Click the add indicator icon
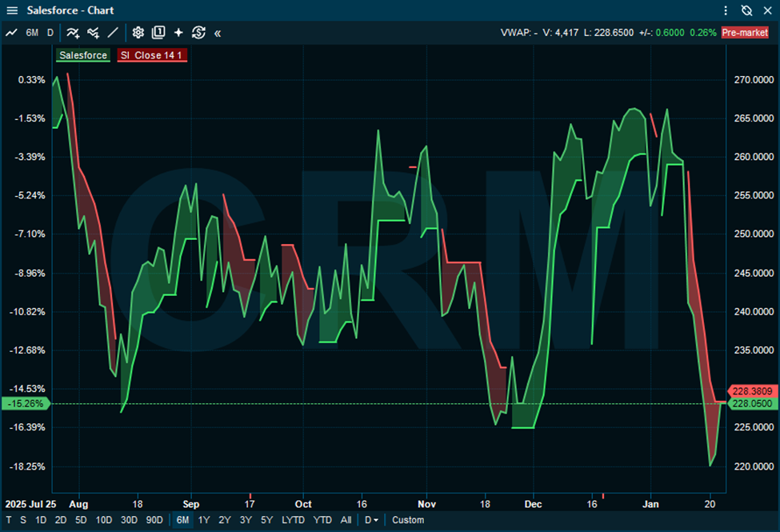780x532 pixels. [73, 33]
